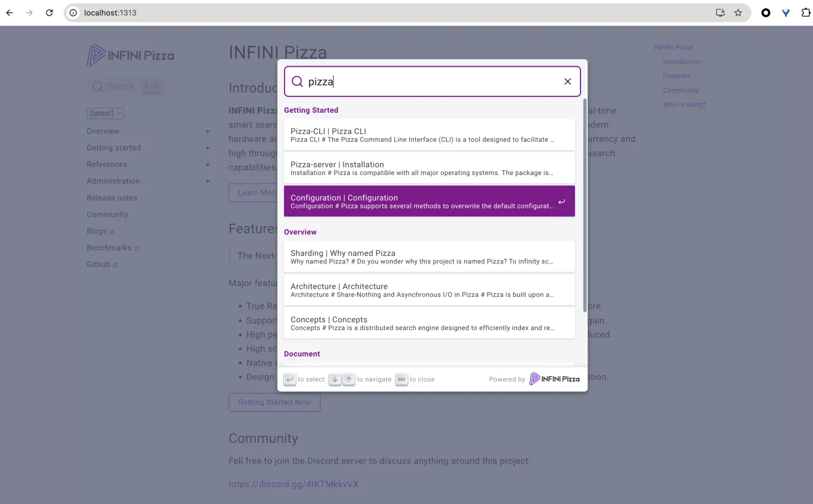Open the Architecture | Architecture result
Screen dimensions: 813x504
click(x=429, y=290)
